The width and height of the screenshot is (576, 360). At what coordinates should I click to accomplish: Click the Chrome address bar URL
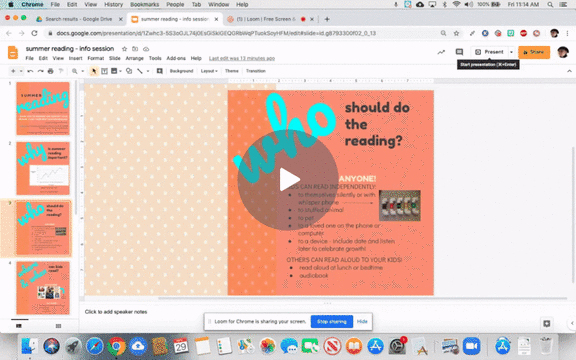pyautogui.click(x=216, y=33)
